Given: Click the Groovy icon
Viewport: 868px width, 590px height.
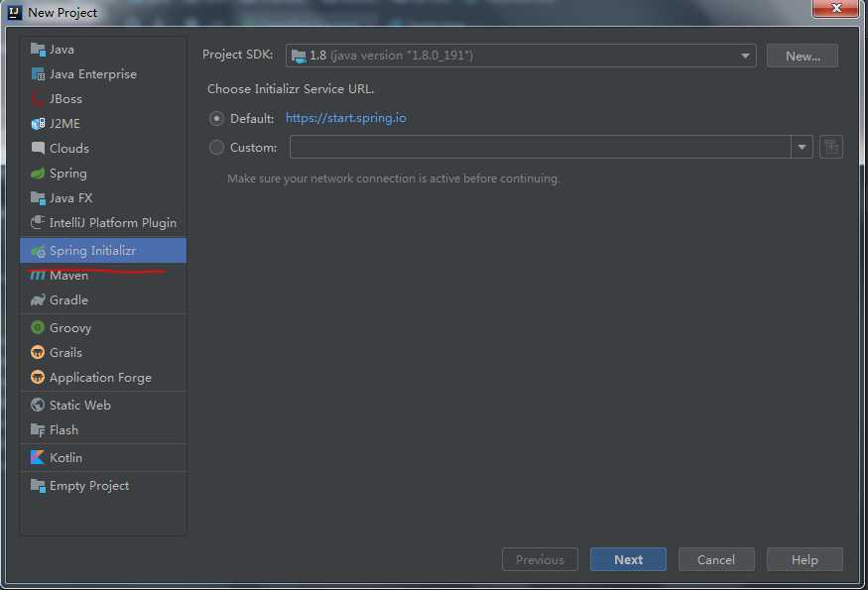Looking at the screenshot, I should pos(38,327).
